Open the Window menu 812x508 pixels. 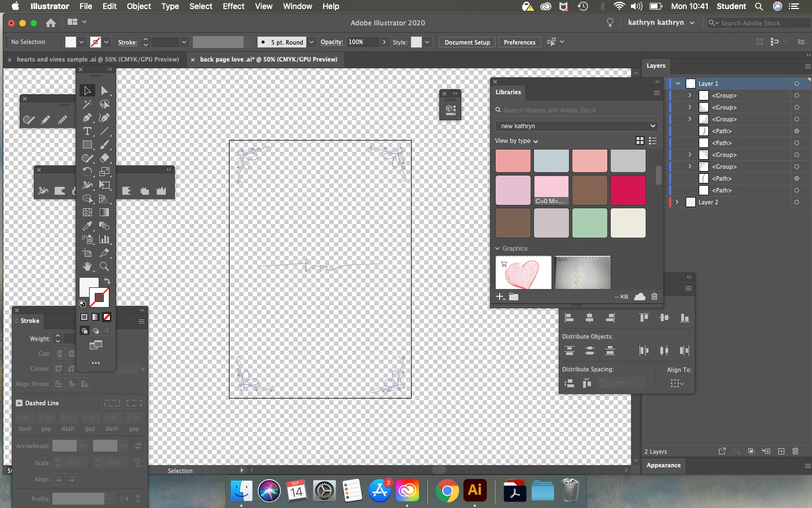297,6
